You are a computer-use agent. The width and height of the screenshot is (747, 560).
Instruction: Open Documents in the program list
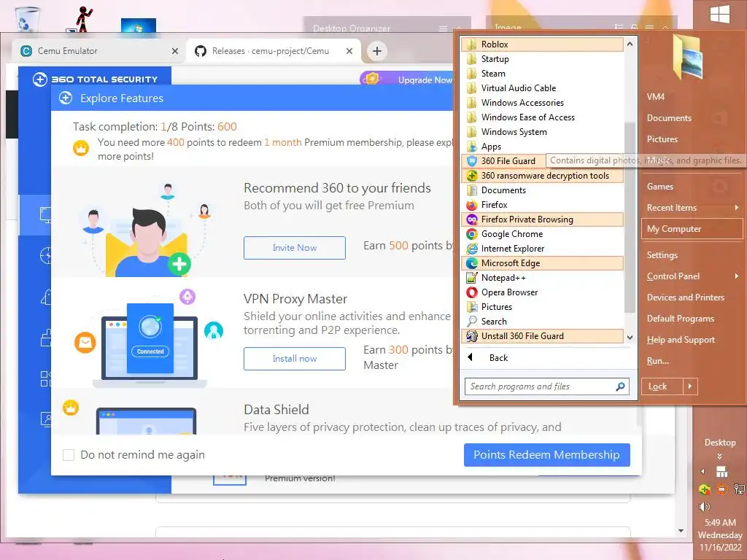tap(542, 190)
